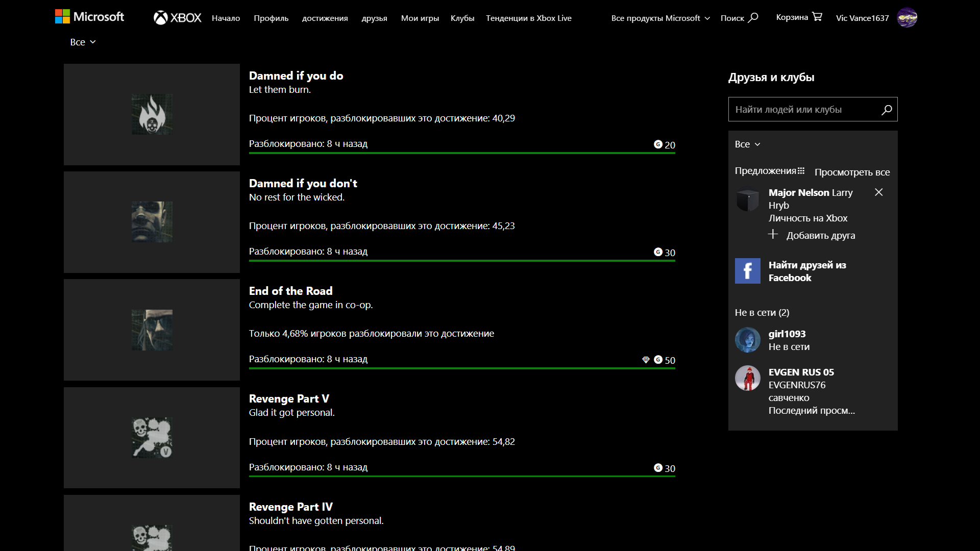Screen dimensions: 980x551
Task: Go to the Начало menu item
Action: [x=226, y=18]
